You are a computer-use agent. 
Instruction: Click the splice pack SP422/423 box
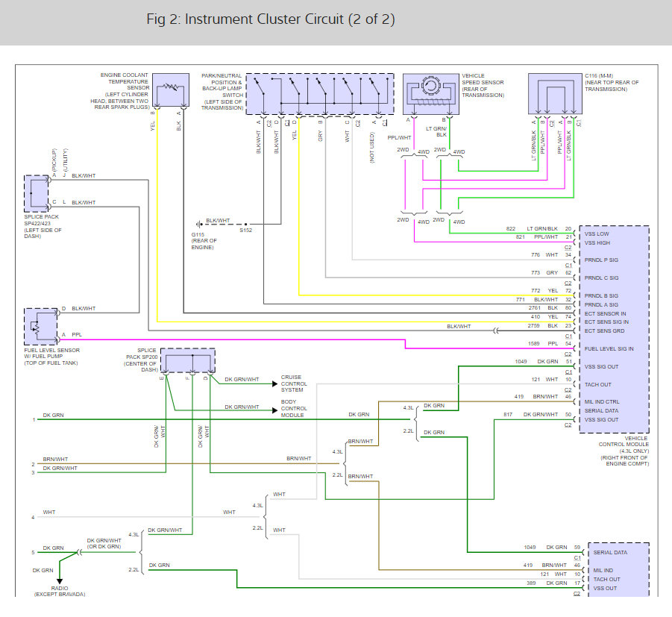tap(37, 193)
